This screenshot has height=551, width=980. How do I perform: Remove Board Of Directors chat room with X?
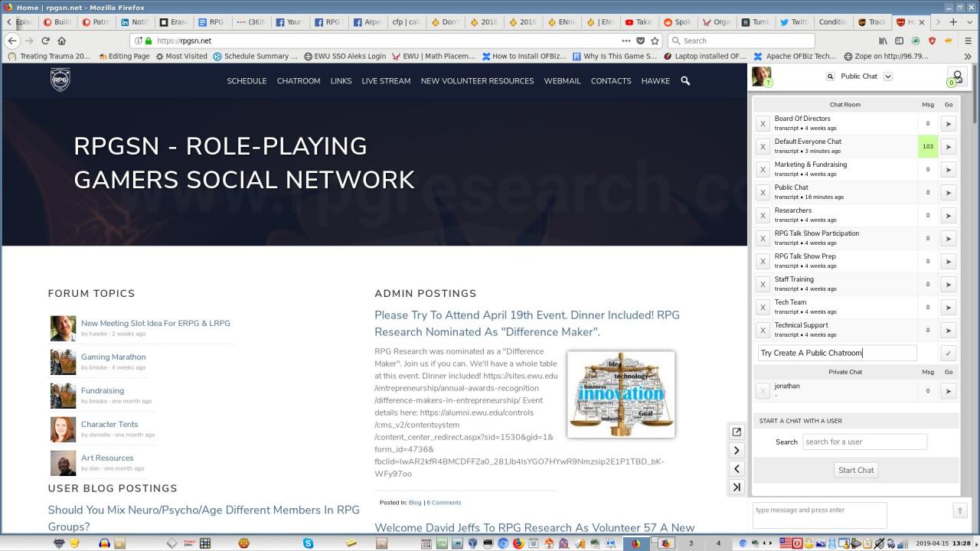coord(763,123)
